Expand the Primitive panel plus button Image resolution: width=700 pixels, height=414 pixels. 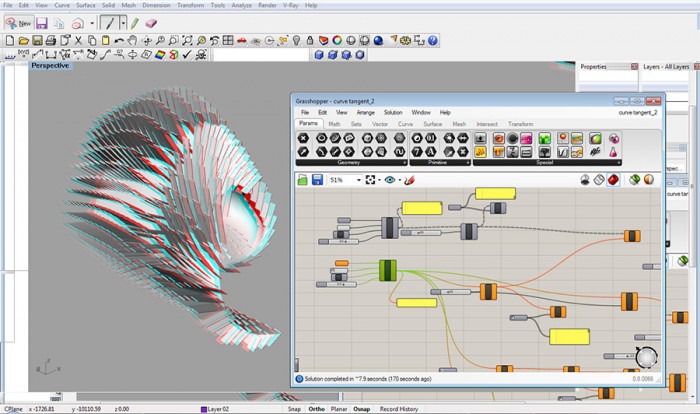(468, 163)
